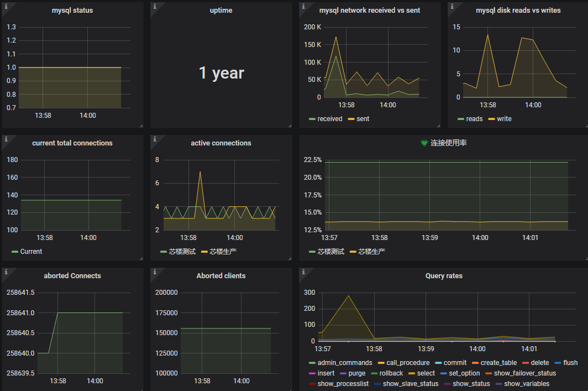Toggle create_table series in Query rates legend
Screen dimensions: 588x391
pos(498,363)
